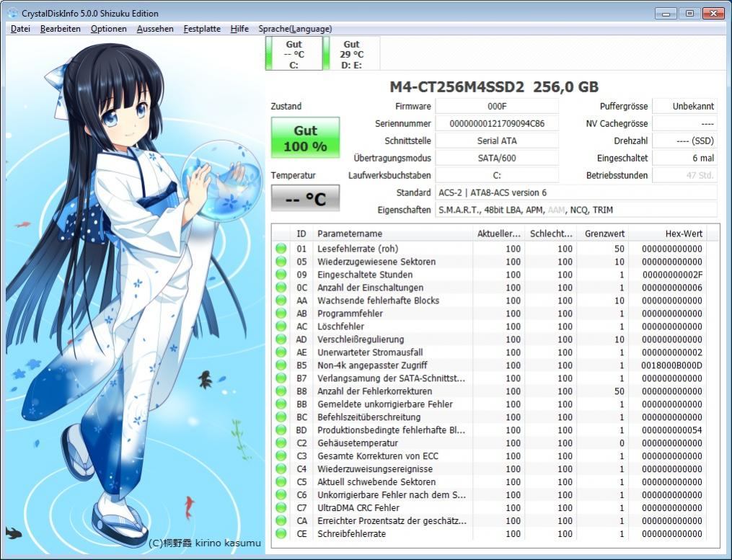This screenshot has width=732, height=560.
Task: Click hex value 0018000B000D
Action: 671,365
